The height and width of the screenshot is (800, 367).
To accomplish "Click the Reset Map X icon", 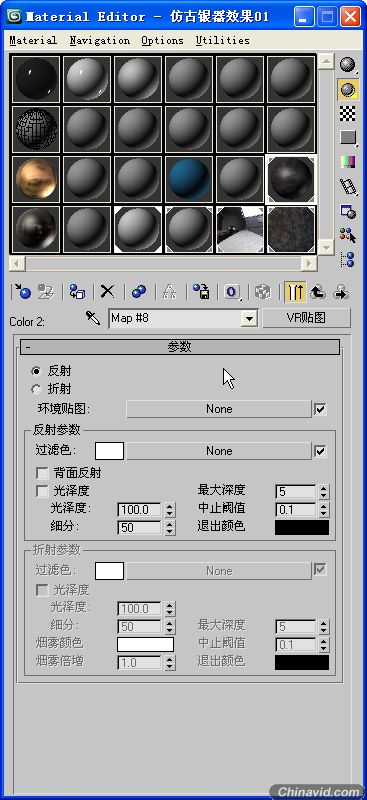I will tap(107, 291).
